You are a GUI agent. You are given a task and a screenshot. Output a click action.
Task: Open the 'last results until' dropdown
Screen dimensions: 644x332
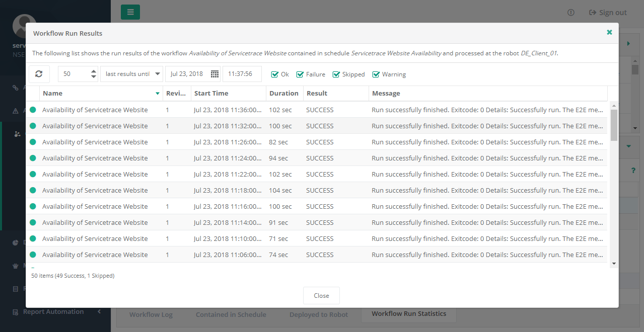tap(131, 74)
